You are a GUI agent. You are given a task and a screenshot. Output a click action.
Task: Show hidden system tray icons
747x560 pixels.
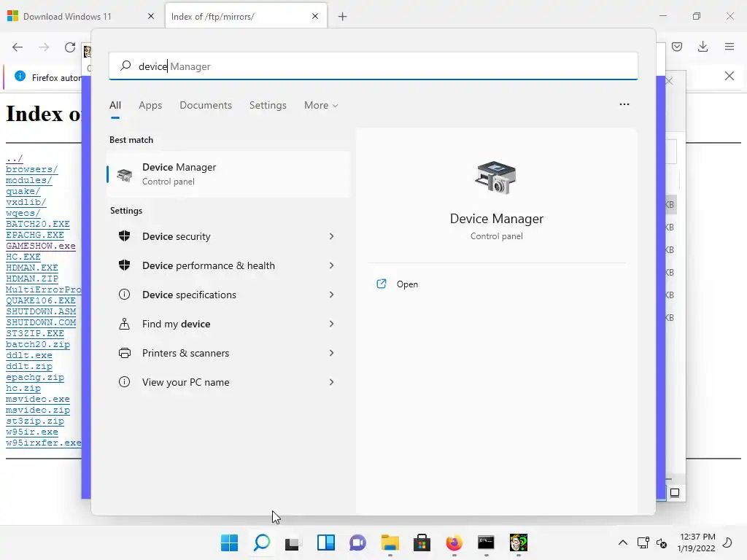click(623, 542)
